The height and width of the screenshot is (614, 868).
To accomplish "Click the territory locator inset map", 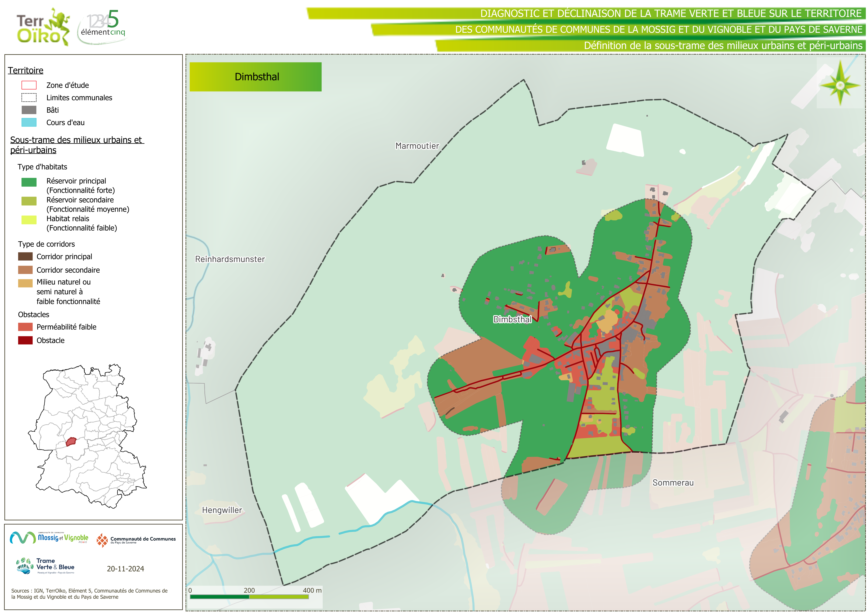I will click(x=88, y=435).
